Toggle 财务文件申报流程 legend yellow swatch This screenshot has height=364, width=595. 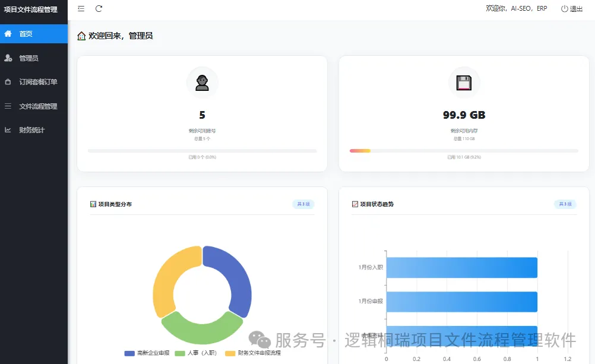point(230,353)
